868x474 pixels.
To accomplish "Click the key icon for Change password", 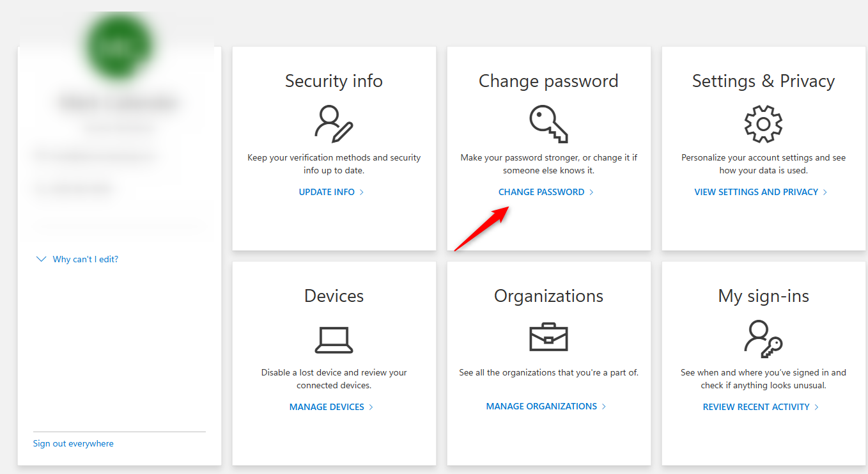I will pos(548,123).
